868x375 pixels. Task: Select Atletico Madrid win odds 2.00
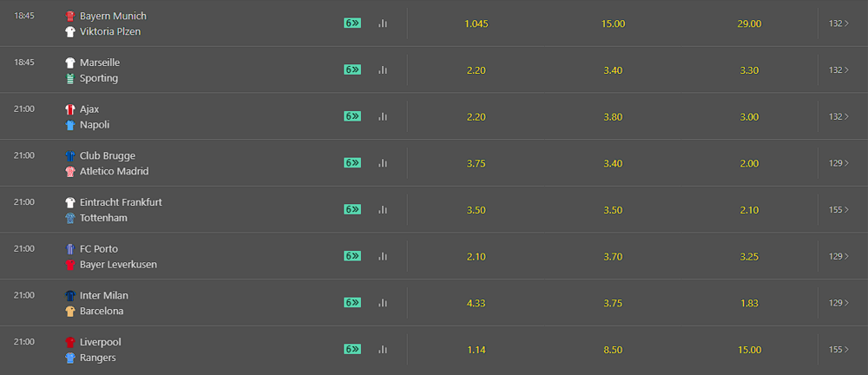(749, 163)
